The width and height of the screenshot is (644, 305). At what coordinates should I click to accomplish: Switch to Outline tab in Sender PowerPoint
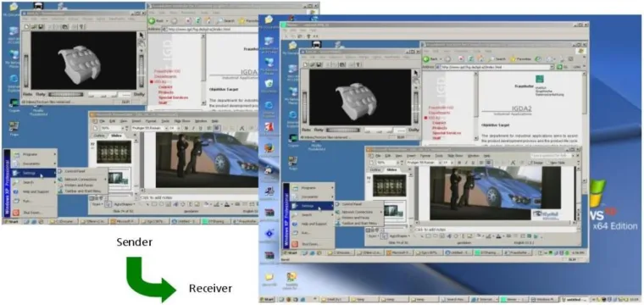pos(99,136)
